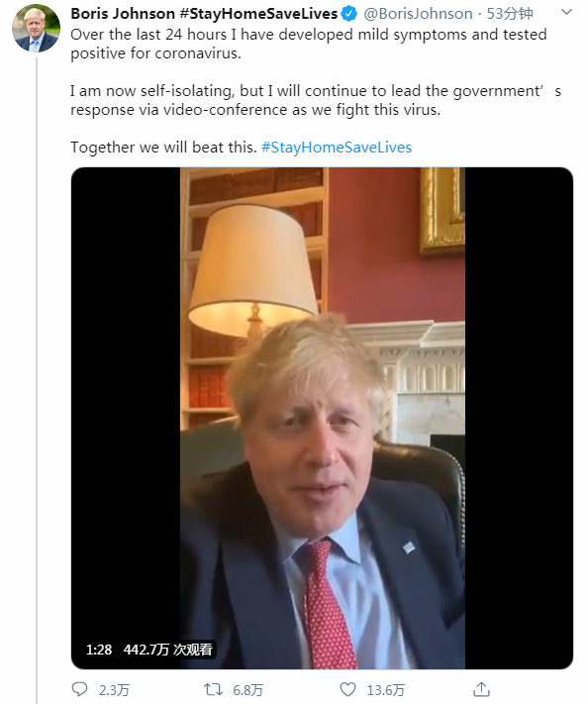
Task: View the 13.6万 likes count
Action: pos(386,689)
